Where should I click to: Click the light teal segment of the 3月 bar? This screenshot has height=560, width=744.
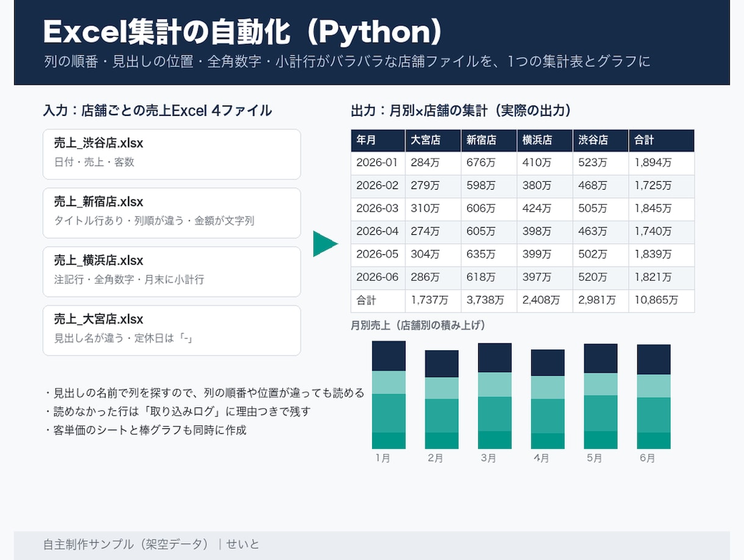[x=495, y=385]
